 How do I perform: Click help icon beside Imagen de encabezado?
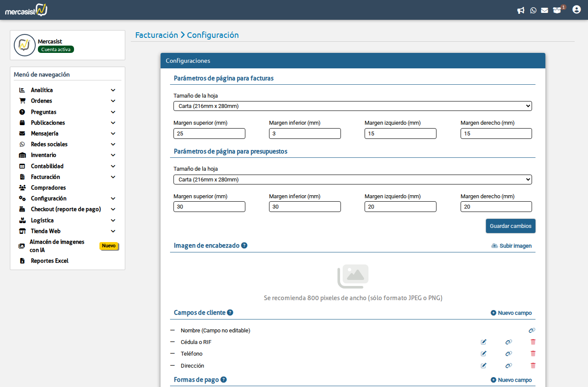(244, 246)
